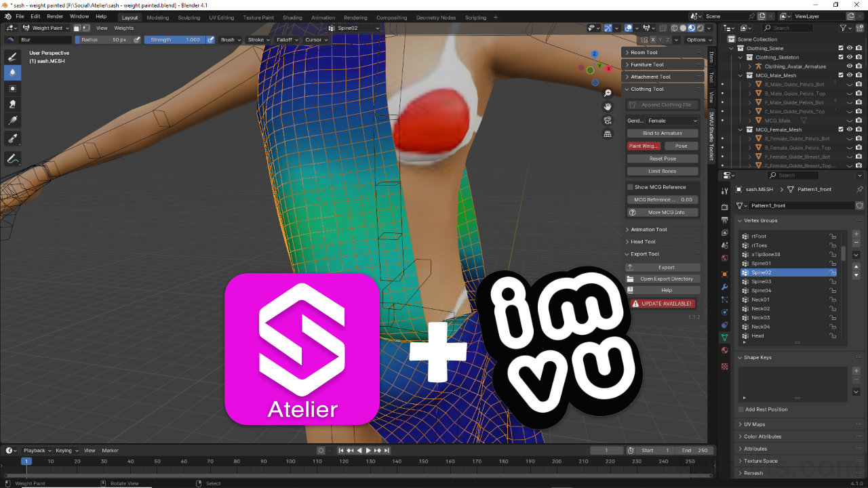The width and height of the screenshot is (868, 488).
Task: Open the Modifiers wrench properties tab
Action: pos(724,287)
